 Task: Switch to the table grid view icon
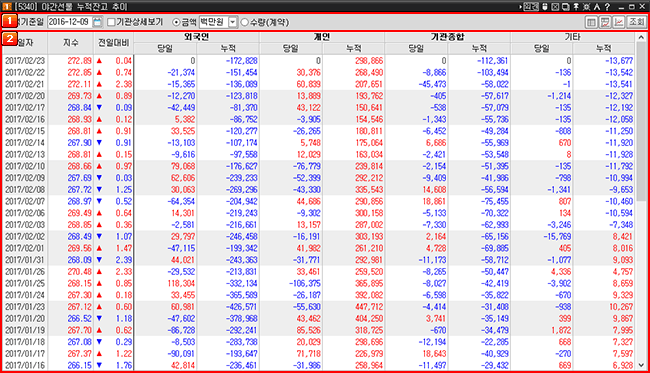coord(592,22)
